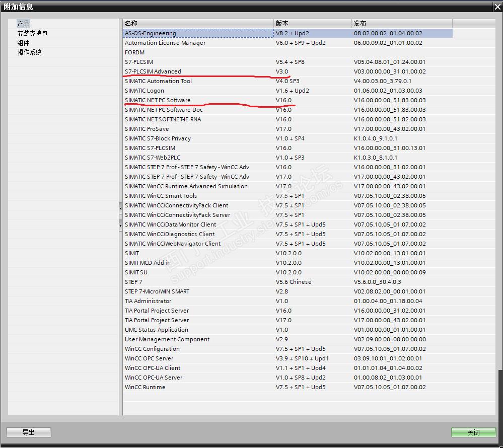Screen dimensions: 503x448
Task: Select the WinCC/DataMonitor Client row
Action: 288,225
